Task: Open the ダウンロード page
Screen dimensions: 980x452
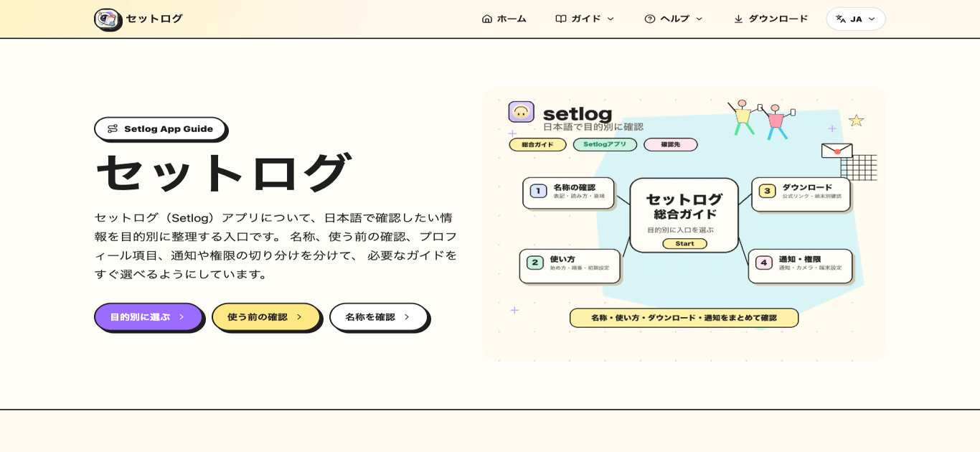Action: [771, 19]
